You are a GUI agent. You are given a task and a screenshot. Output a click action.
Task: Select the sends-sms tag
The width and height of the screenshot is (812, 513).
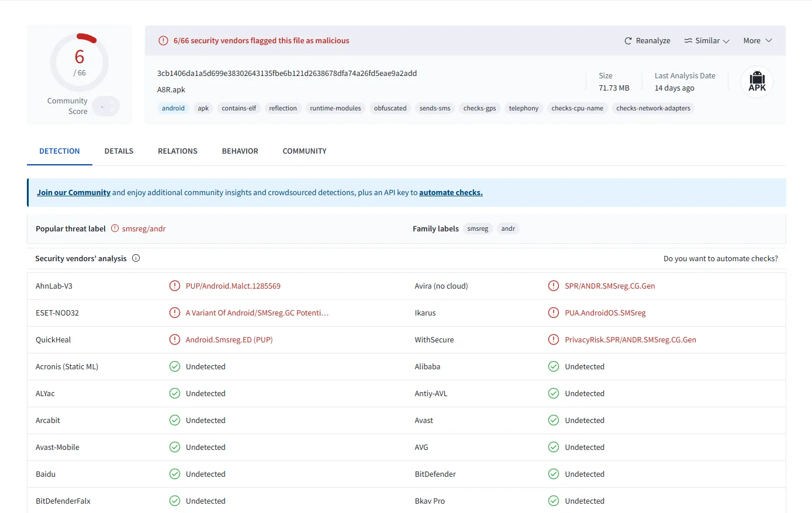(434, 109)
